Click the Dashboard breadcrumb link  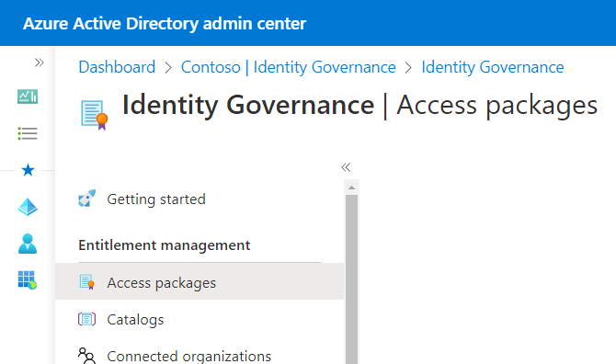pyautogui.click(x=117, y=67)
